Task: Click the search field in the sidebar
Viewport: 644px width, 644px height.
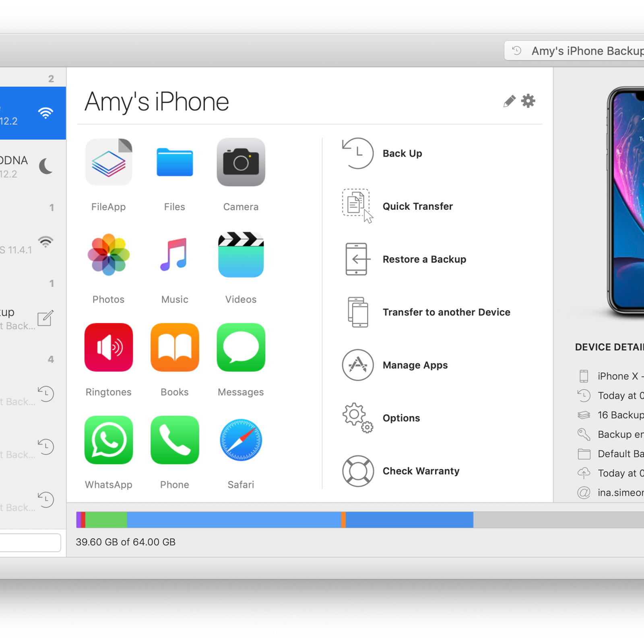Action: coord(30,543)
